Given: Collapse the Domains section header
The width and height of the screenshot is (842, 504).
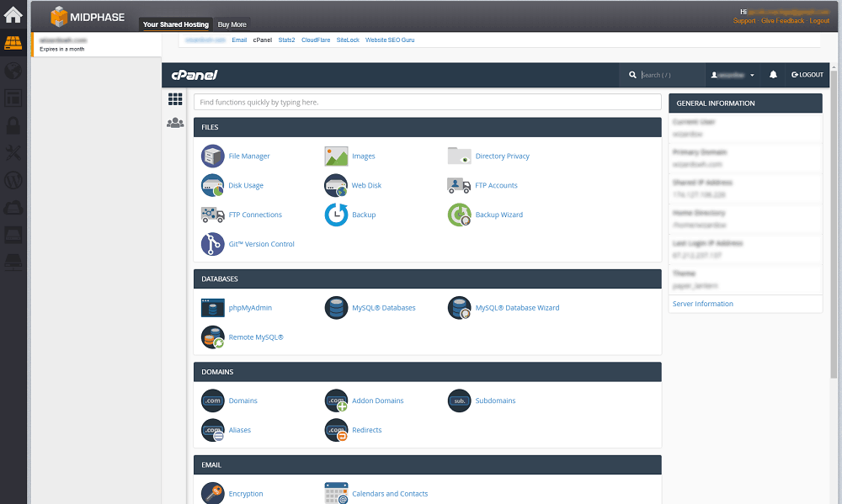Looking at the screenshot, I should coord(428,372).
